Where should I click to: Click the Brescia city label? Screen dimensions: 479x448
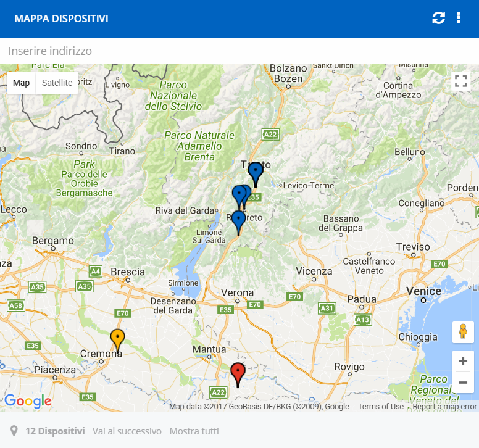[128, 272]
